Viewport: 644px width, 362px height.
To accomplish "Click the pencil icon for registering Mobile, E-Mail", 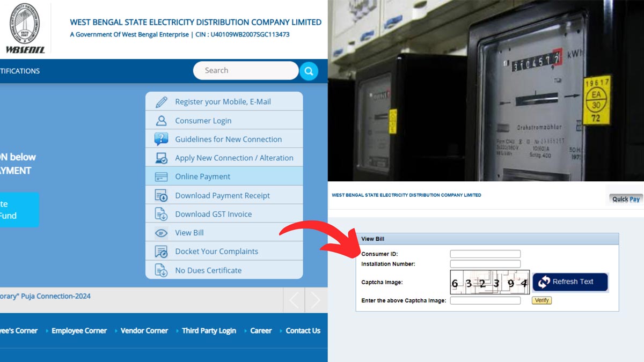I will [162, 101].
